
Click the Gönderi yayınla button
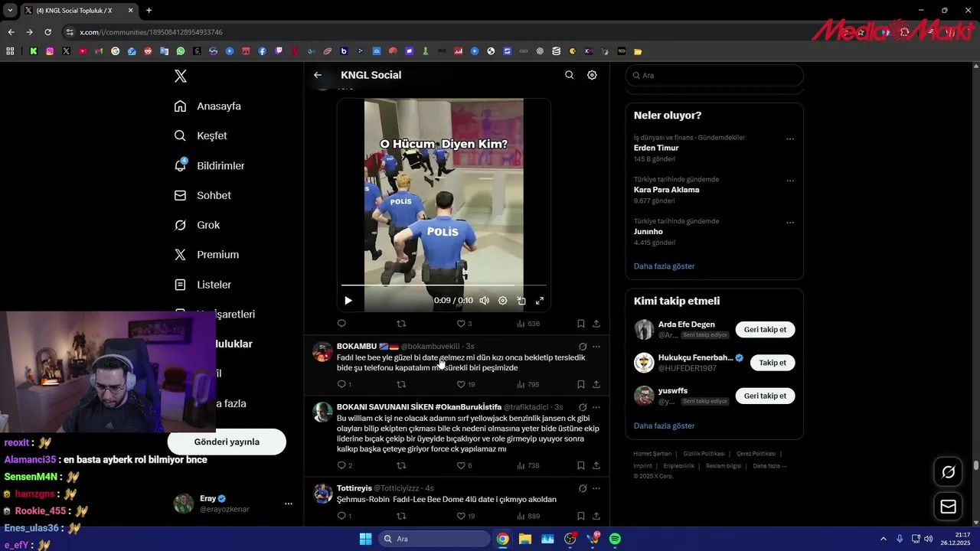click(227, 442)
